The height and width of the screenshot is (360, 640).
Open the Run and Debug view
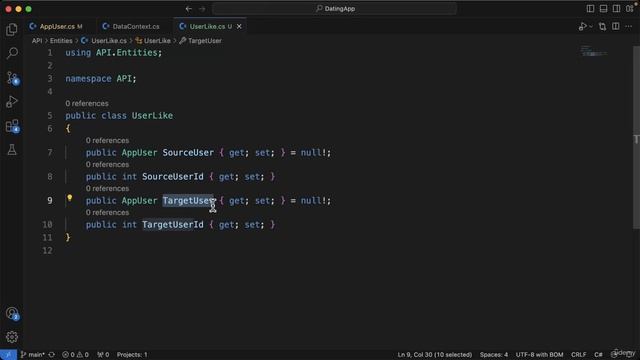tap(12, 102)
